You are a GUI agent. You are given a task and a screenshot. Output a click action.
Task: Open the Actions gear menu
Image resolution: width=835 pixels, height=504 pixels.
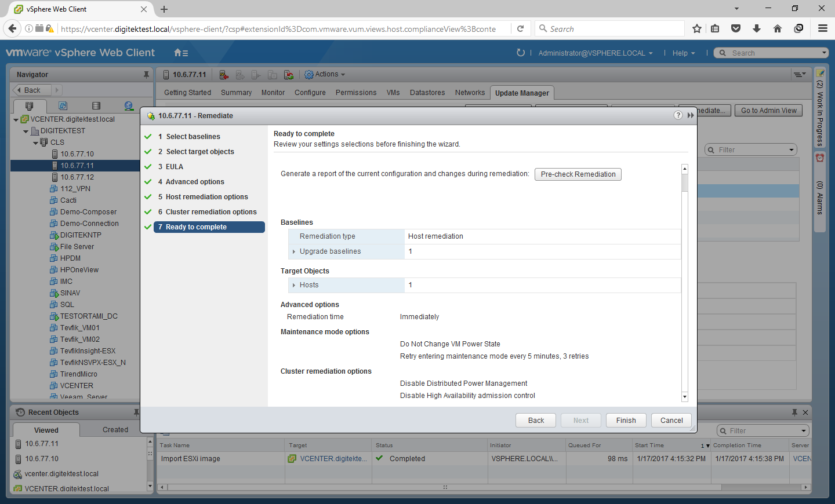(x=325, y=74)
